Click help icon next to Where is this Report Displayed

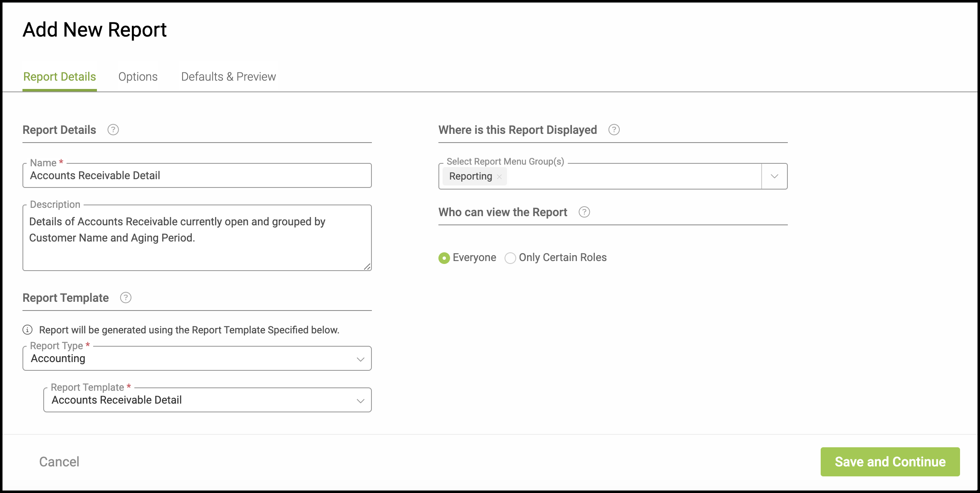(x=614, y=130)
